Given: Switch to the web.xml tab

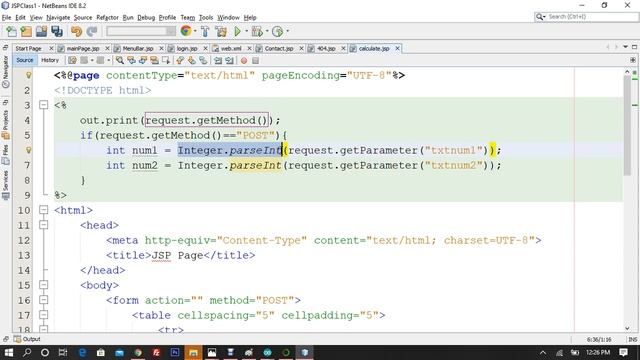Looking at the screenshot, I should pyautogui.click(x=231, y=49).
